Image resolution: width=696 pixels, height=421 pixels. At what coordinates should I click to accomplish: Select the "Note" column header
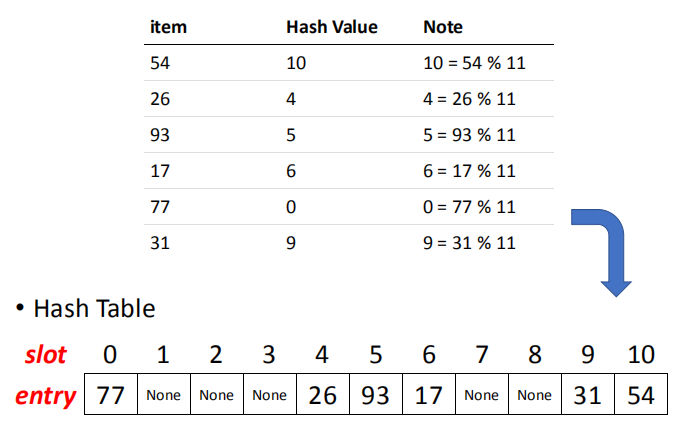click(x=443, y=27)
